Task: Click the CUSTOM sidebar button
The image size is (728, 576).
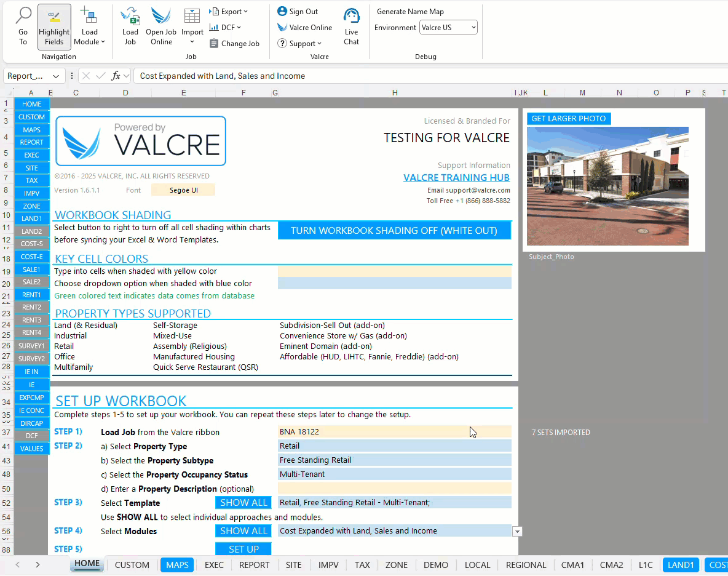Action: [31, 117]
